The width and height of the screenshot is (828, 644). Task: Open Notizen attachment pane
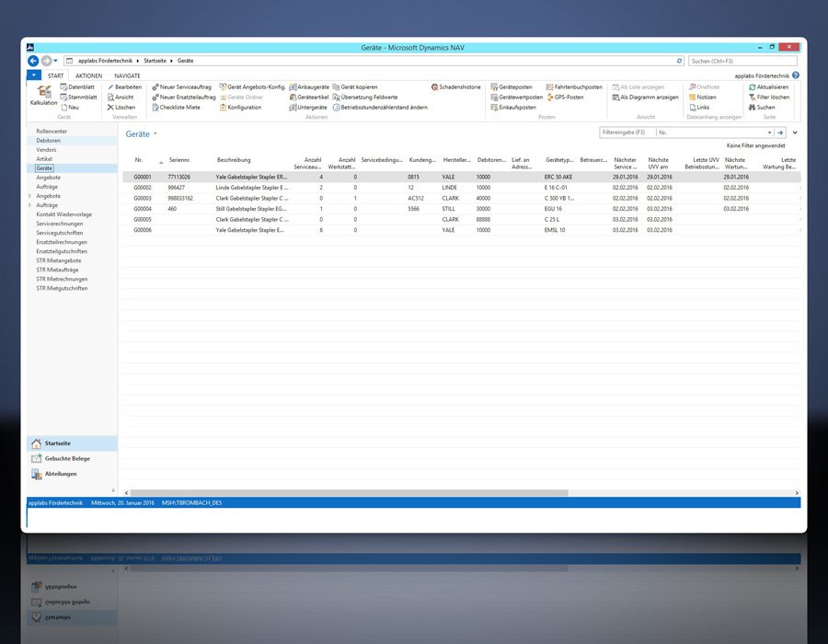pos(702,98)
